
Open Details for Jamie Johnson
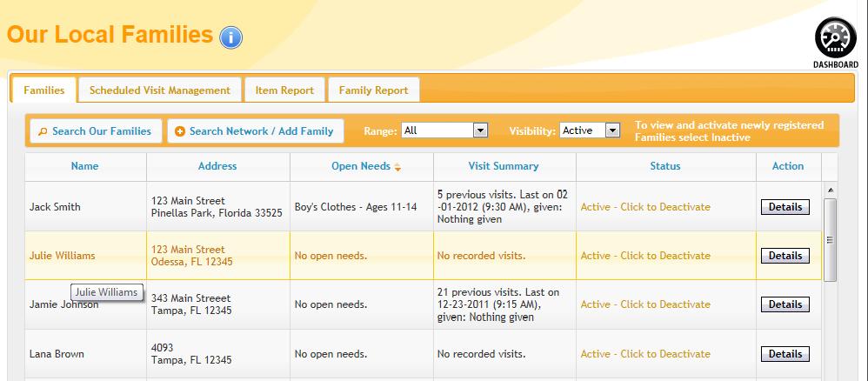pos(785,304)
